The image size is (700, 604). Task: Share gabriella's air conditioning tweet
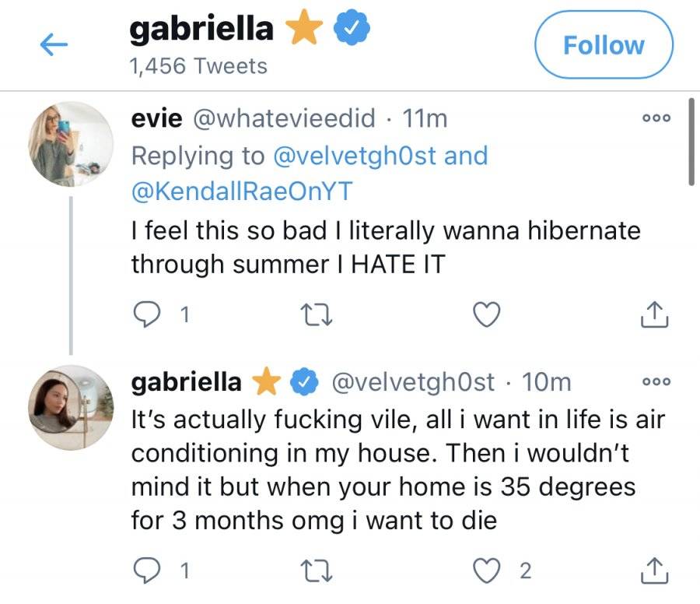click(x=654, y=571)
